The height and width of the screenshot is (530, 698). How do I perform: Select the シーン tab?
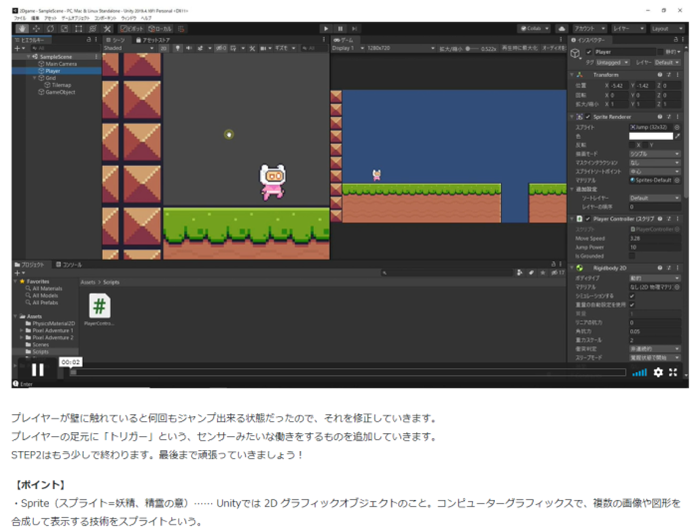[116, 40]
